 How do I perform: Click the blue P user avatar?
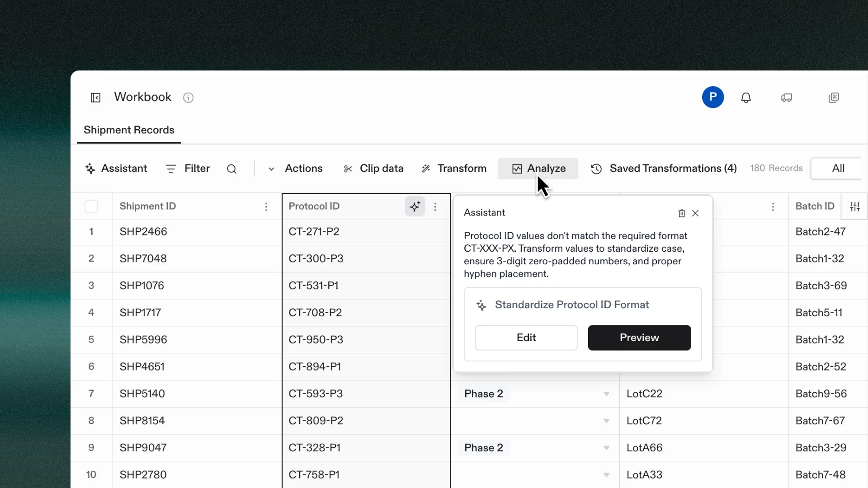712,97
